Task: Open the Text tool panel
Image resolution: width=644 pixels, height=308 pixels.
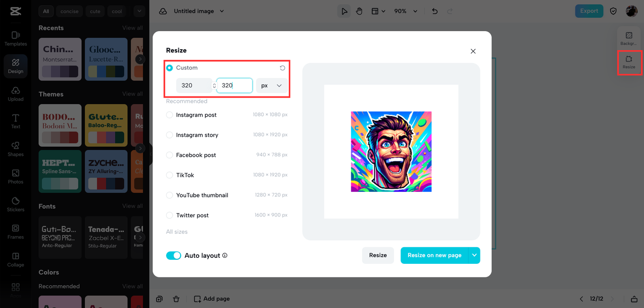Action: (16, 122)
